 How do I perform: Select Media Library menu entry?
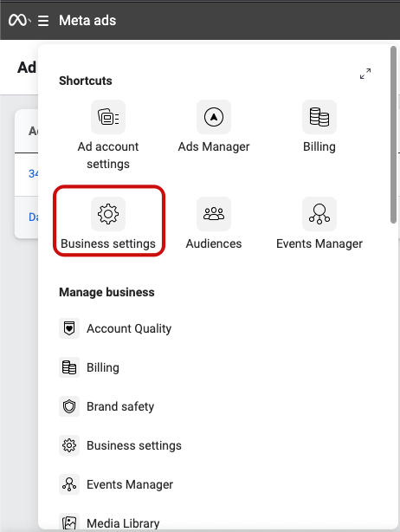(123, 523)
